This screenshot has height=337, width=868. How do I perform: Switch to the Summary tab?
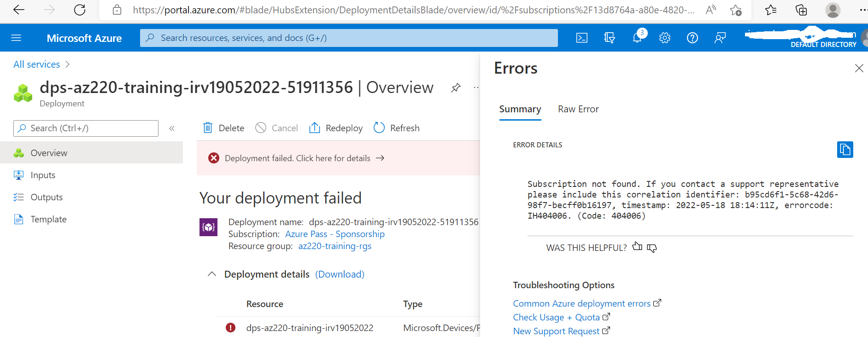pyautogui.click(x=520, y=109)
